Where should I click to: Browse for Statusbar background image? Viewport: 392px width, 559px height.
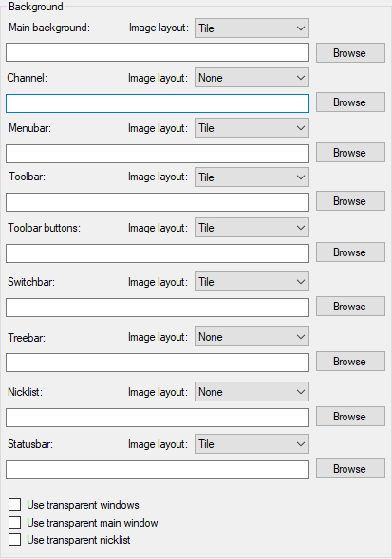point(350,469)
